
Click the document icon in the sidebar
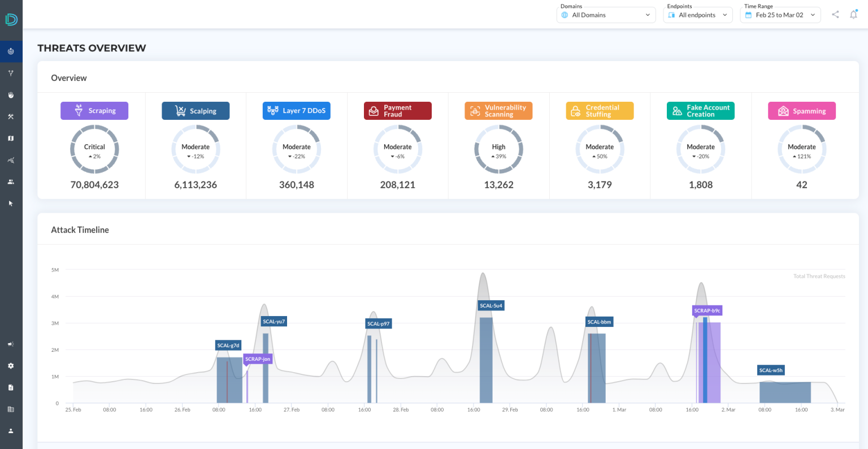point(11,388)
